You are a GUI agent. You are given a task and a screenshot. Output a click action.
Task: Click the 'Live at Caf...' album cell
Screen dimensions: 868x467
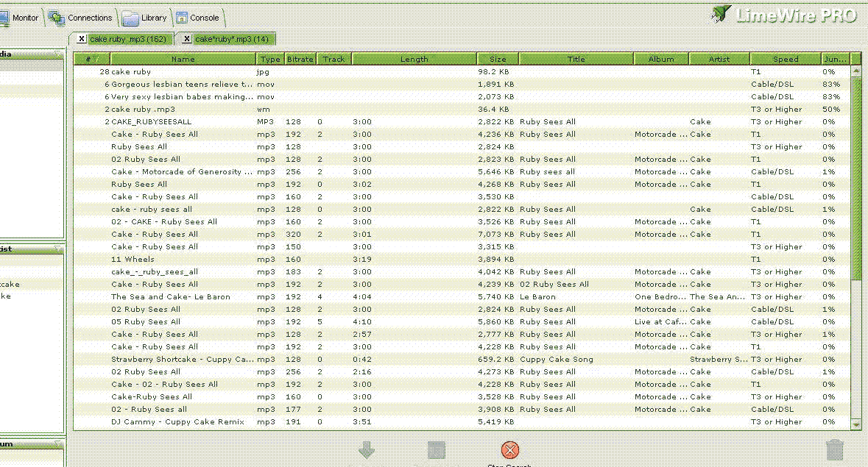[661, 321]
